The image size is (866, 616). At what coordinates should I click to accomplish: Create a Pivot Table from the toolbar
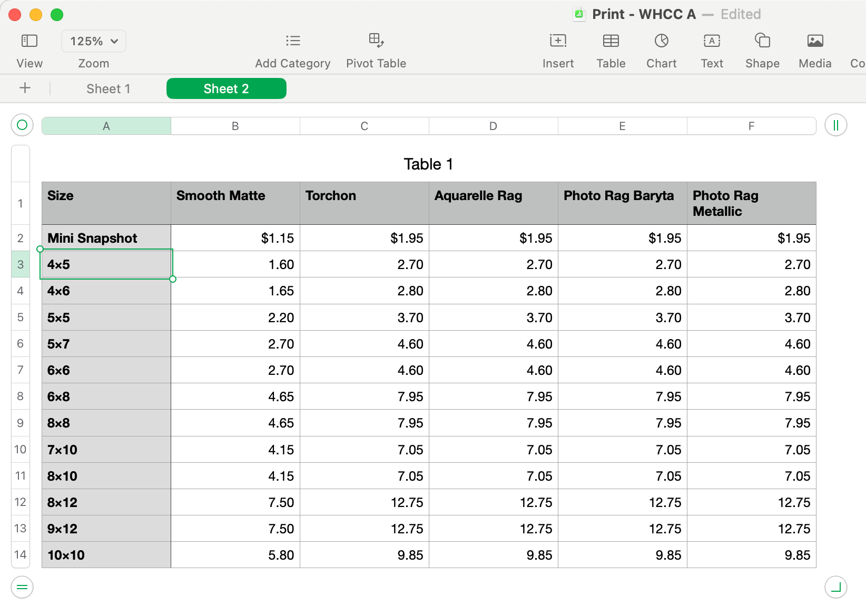pyautogui.click(x=376, y=41)
